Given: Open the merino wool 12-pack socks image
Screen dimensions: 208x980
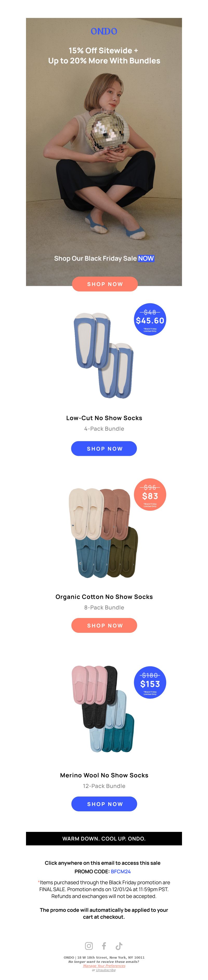Looking at the screenshot, I should click(x=103, y=709).
